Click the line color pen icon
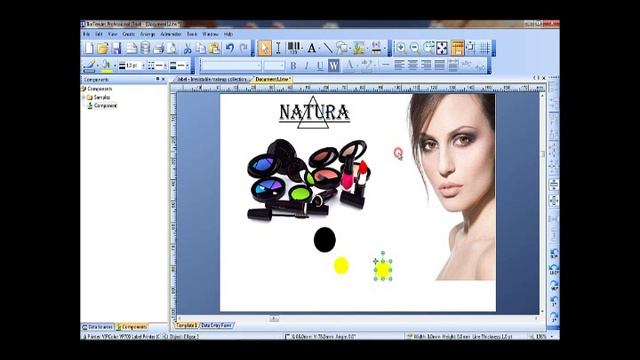 [x=89, y=65]
